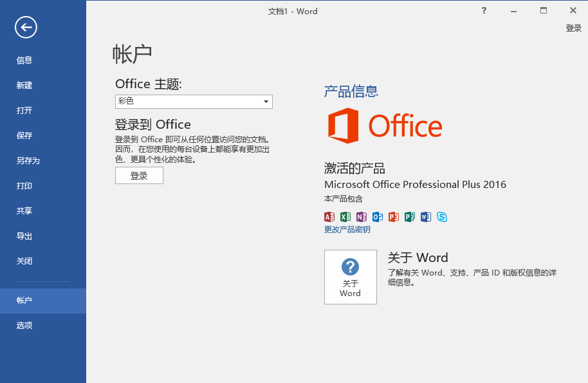Open the 另存为 menu item
This screenshot has width=588, height=383.
click(x=28, y=161)
